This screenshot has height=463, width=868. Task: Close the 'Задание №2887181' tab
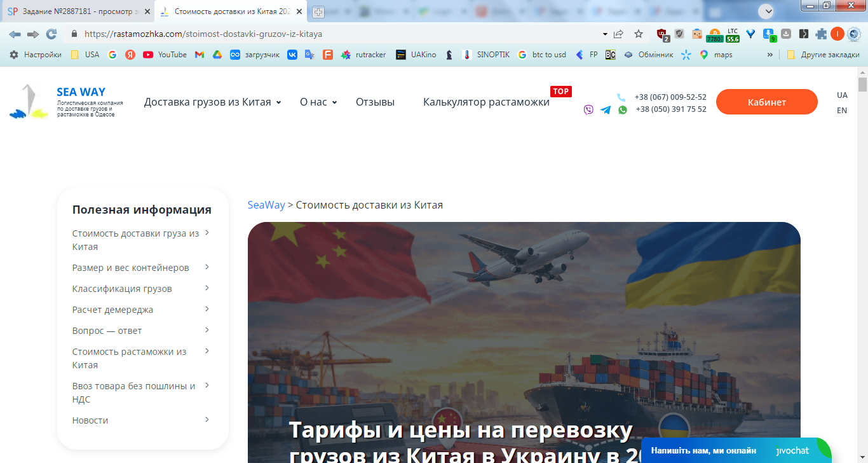(x=146, y=11)
